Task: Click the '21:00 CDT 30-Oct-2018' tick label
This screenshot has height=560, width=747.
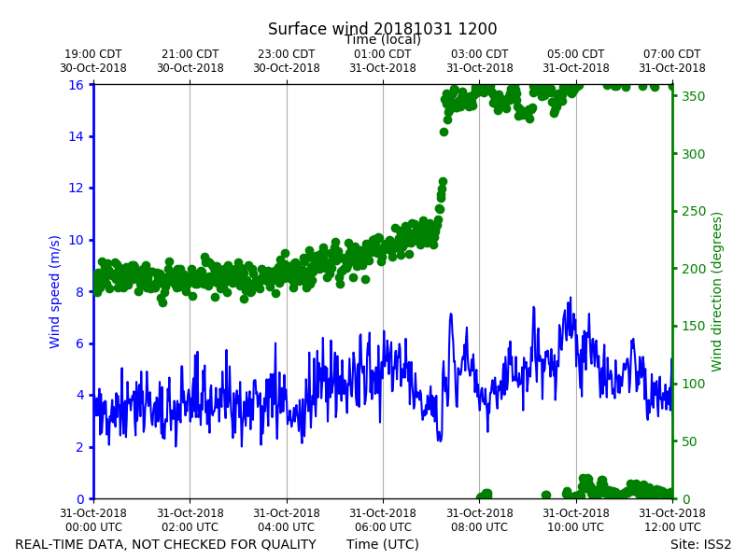Action: click(190, 61)
